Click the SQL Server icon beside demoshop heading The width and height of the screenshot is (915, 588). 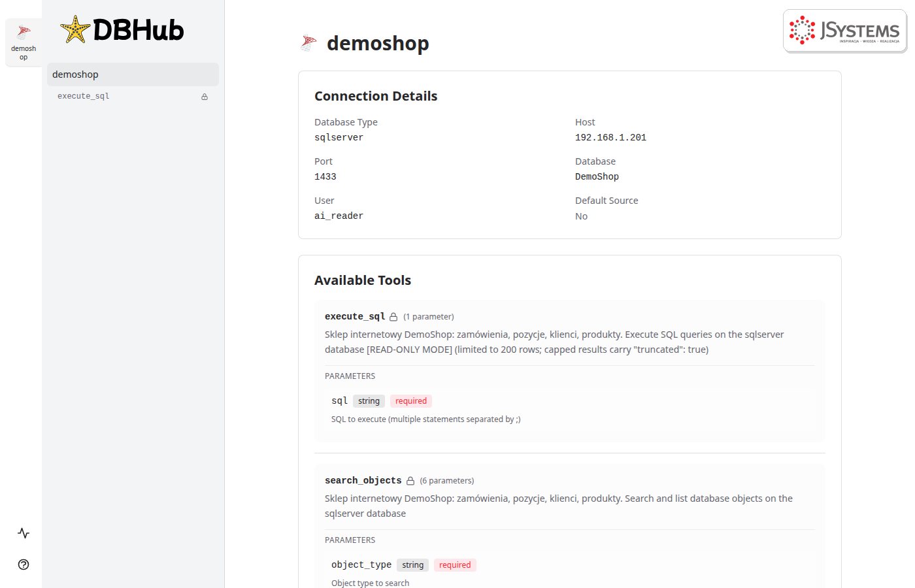tap(308, 43)
